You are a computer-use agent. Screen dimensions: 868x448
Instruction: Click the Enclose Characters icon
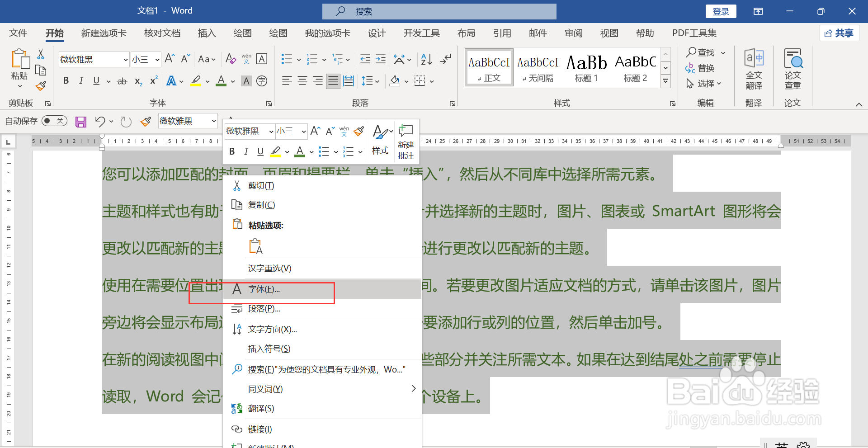tap(262, 81)
